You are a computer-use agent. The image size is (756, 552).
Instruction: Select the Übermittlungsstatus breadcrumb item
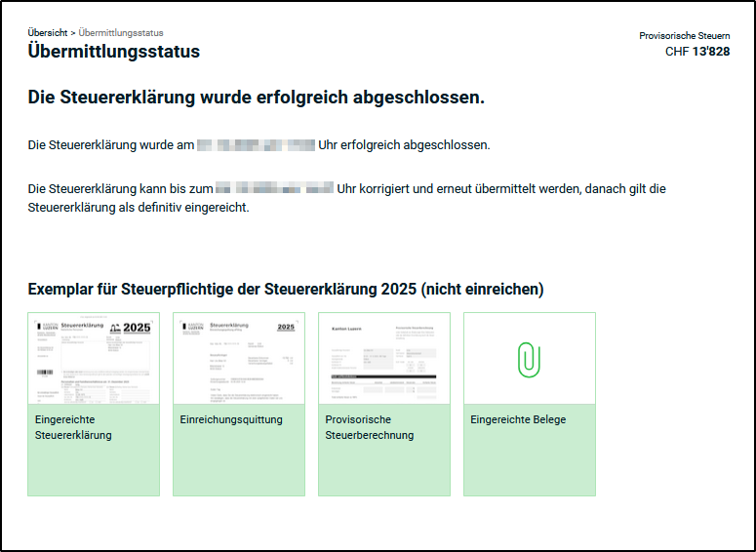[x=119, y=33]
